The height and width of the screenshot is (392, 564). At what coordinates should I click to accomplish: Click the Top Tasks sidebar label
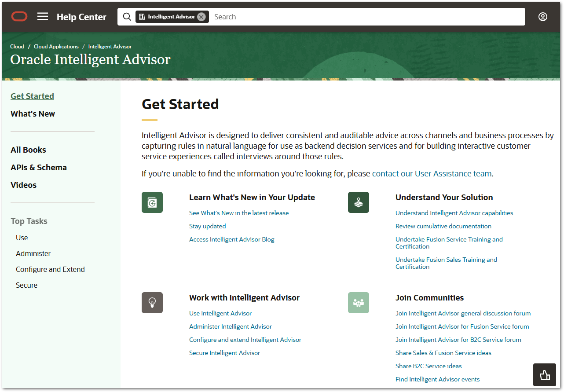(x=29, y=221)
